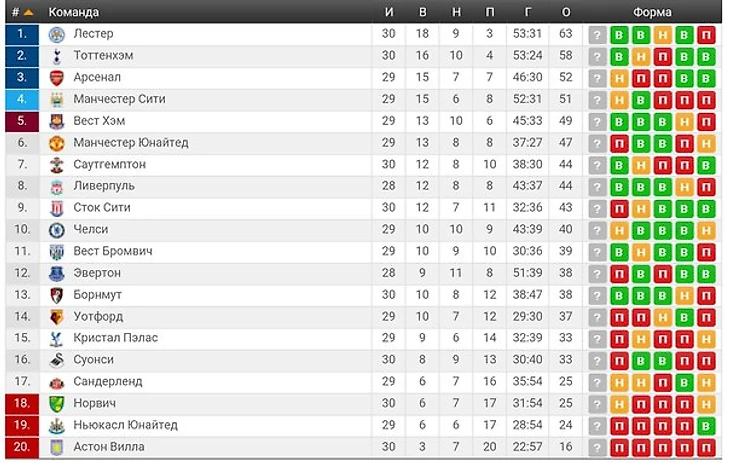Screen dimensions: 730x463
Task: Click Leicester's orange Н form result box
Action: 662,35
